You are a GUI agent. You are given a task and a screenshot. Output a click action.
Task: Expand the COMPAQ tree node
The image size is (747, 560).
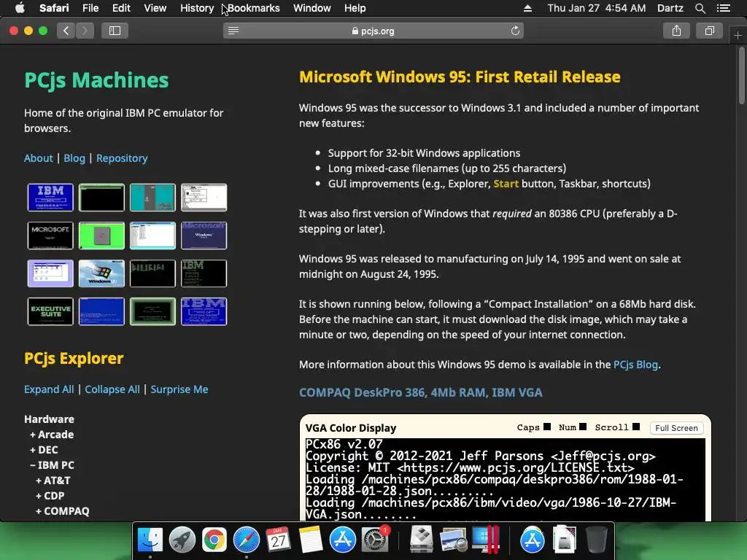point(63,510)
